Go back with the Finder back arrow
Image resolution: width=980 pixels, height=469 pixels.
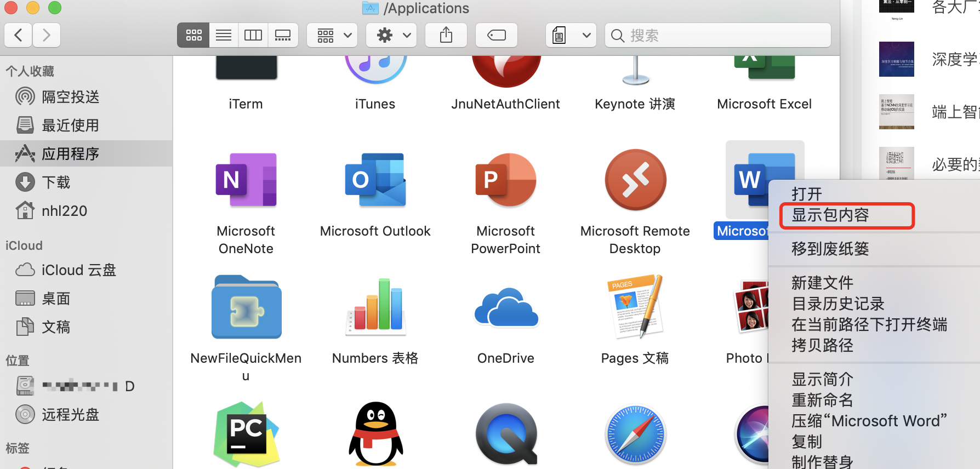[18, 36]
